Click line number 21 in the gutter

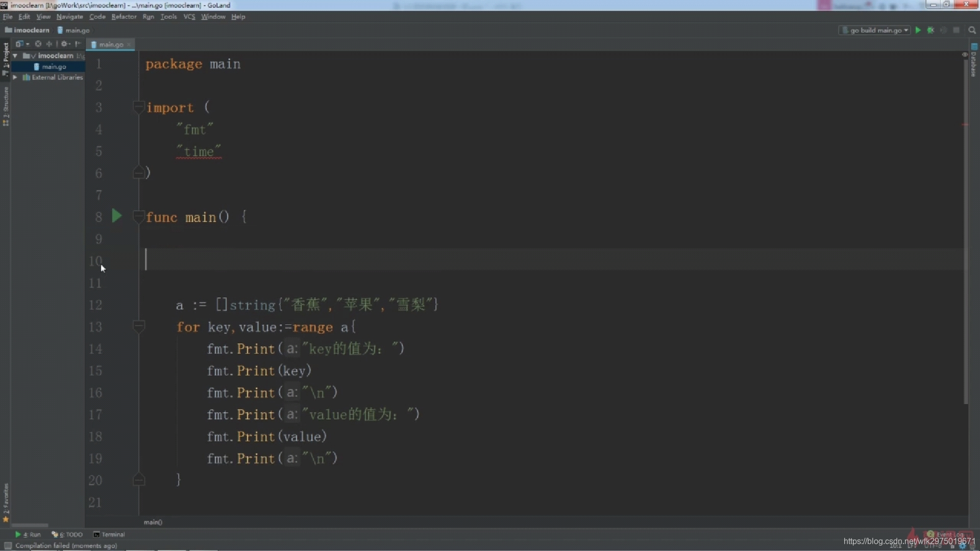(95, 503)
